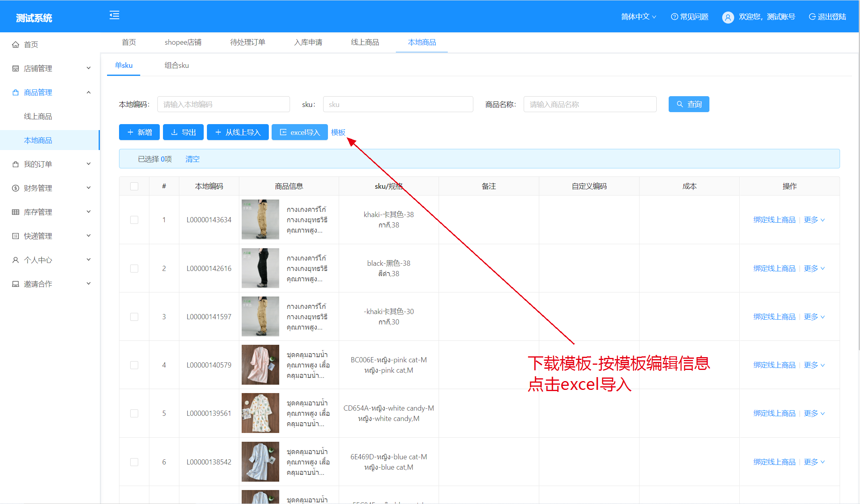Expand the 我的订单 sidebar menu chevron

[x=89, y=164]
